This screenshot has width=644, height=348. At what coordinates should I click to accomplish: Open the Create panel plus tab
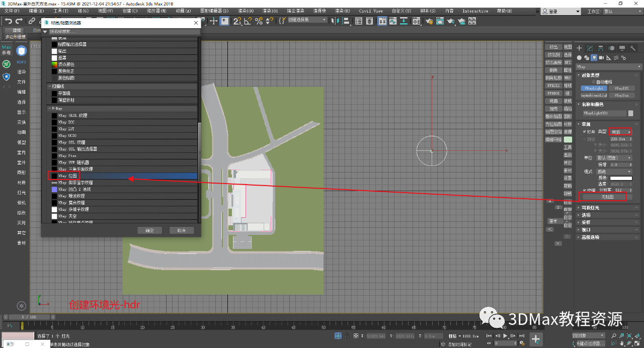(579, 48)
